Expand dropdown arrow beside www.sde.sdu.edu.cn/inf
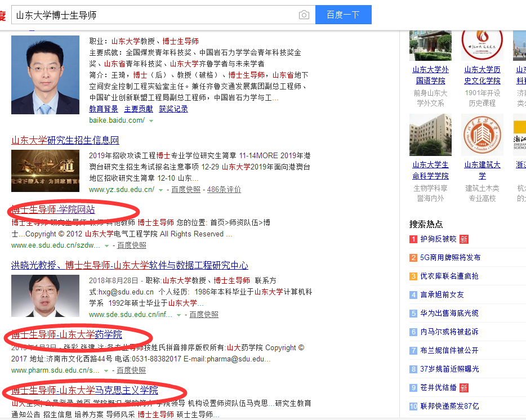This screenshot has height=420, width=526. tap(179, 315)
